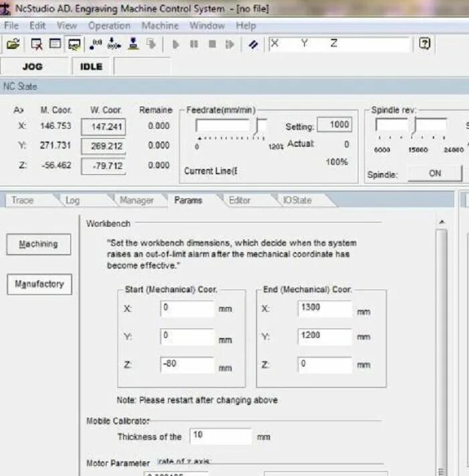Pause machining with the pause icon
Viewport: 469px width, 476px height.
(x=194, y=44)
